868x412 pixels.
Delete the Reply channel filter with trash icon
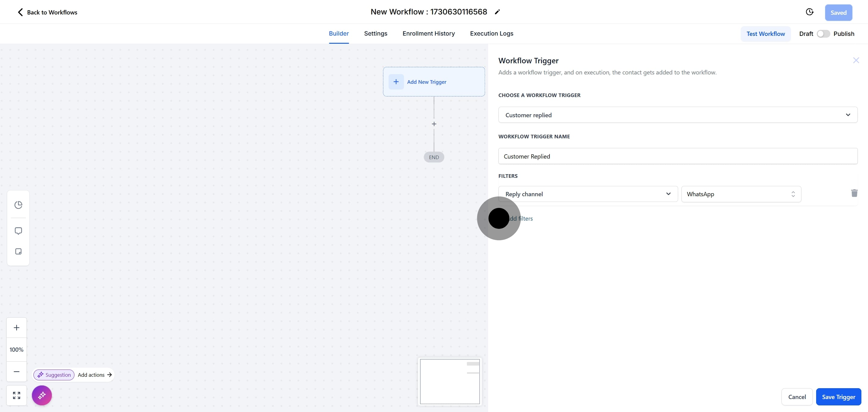(854, 193)
